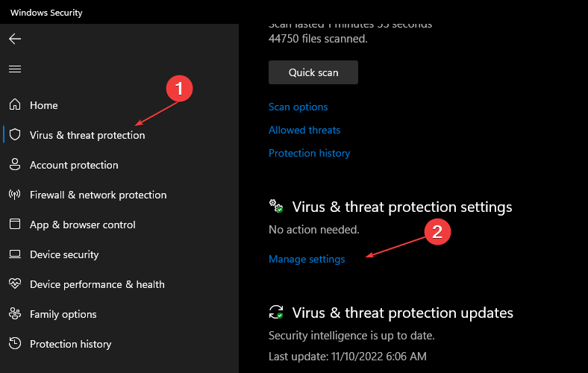588x373 pixels.
Task: Click the Home house icon
Action: (15, 104)
